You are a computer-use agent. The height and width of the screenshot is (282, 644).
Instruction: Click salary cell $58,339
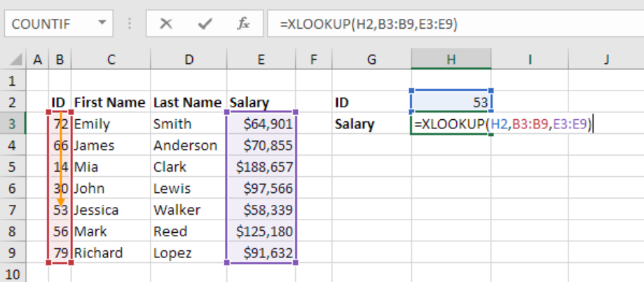point(261,210)
